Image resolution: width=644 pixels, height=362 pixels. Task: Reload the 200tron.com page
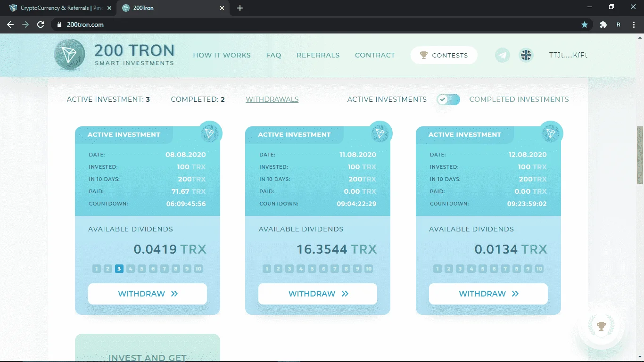pos(41,25)
